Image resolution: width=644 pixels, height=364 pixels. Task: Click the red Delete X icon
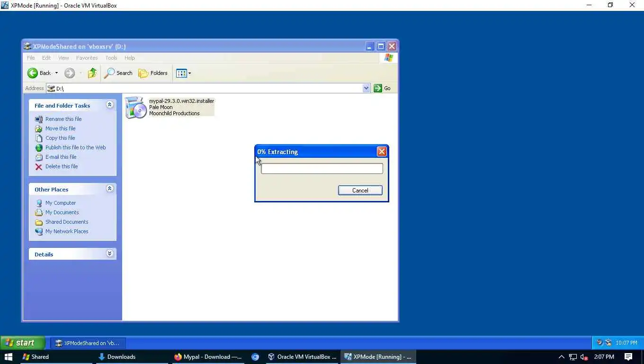(39, 167)
